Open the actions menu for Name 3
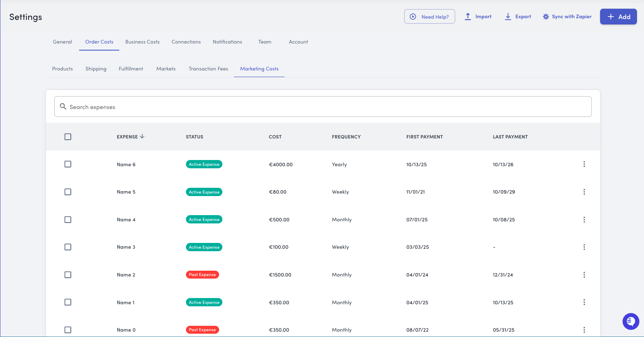The height and width of the screenshot is (337, 644). pyautogui.click(x=584, y=247)
